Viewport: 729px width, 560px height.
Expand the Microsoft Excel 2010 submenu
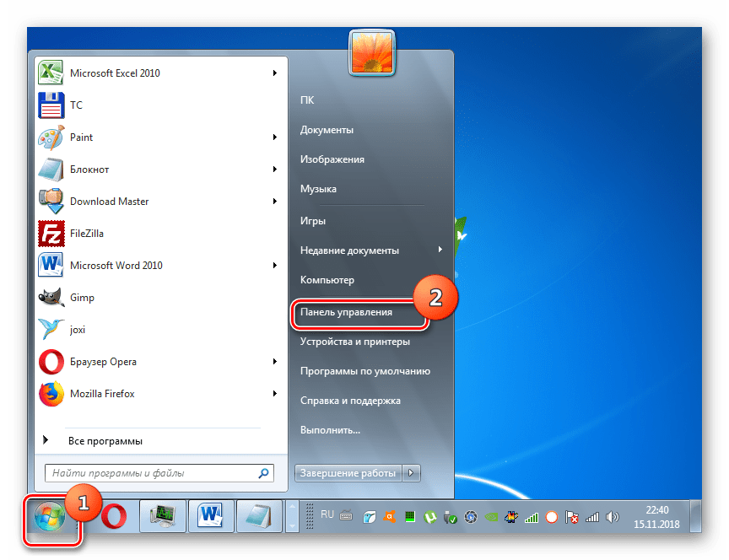point(274,73)
